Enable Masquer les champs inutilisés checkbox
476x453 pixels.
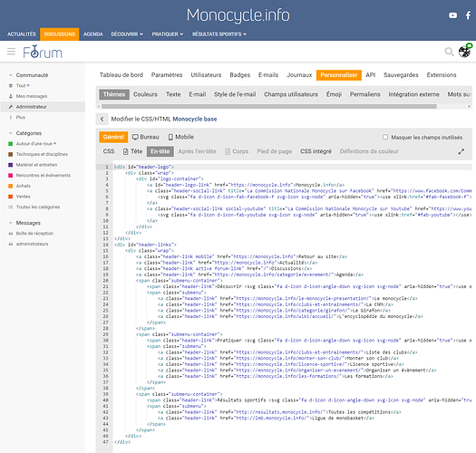pos(385,137)
